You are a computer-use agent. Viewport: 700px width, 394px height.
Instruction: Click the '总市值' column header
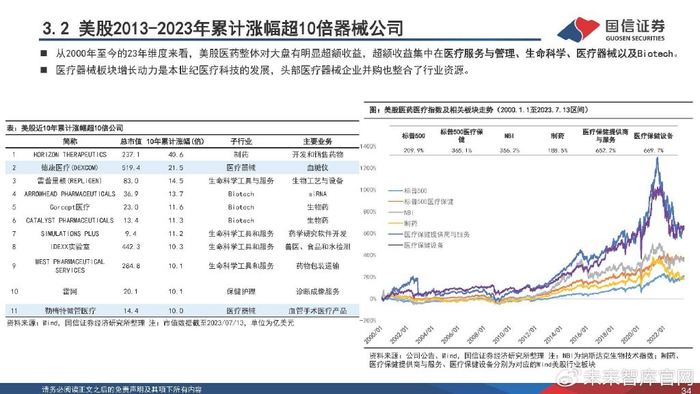pos(130,141)
